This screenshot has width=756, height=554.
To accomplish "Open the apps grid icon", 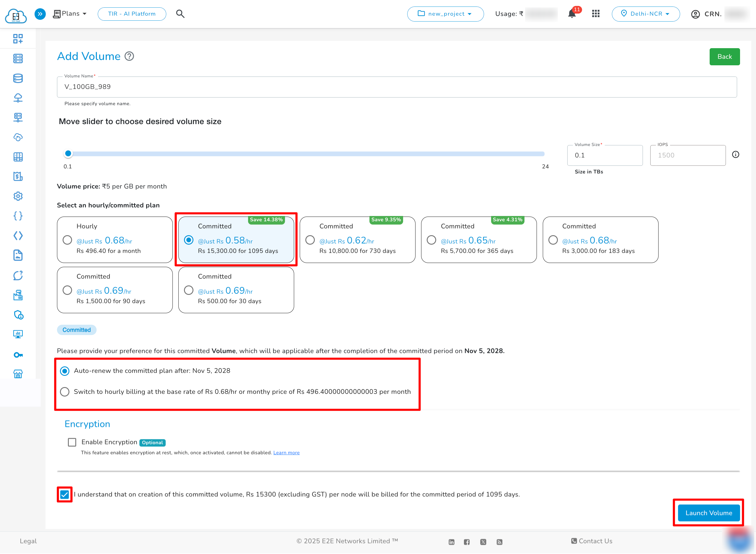I will (x=595, y=14).
